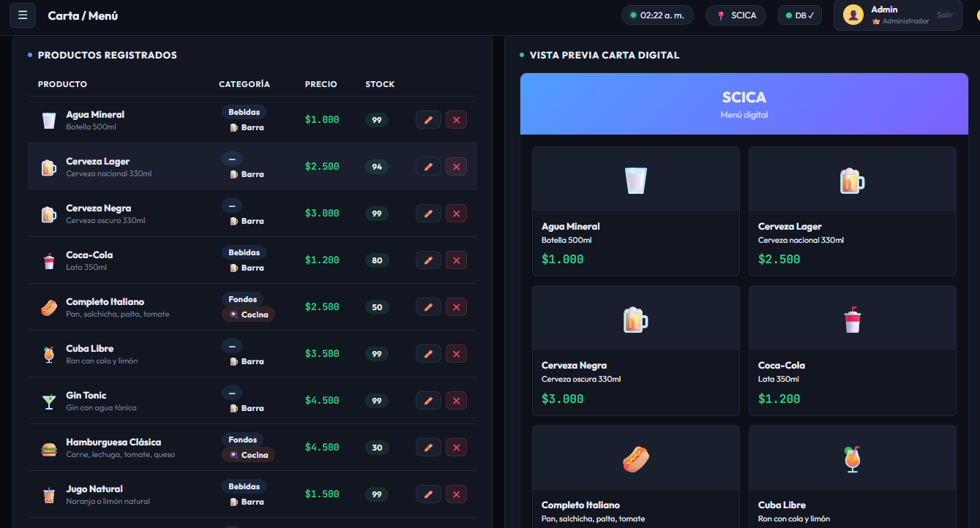Open the hamburger sidebar menu
The image size is (980, 528).
(23, 15)
